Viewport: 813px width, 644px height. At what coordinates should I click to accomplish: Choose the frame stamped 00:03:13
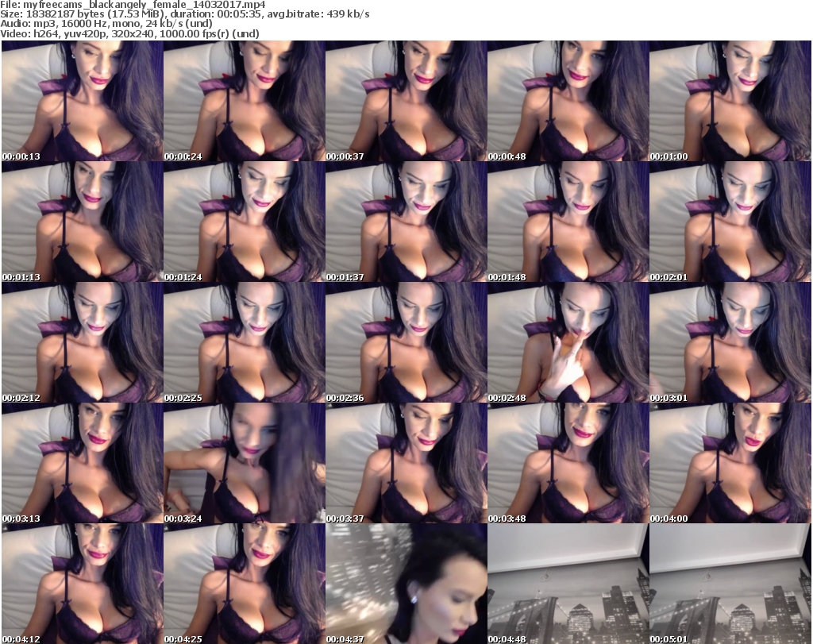tap(82, 463)
